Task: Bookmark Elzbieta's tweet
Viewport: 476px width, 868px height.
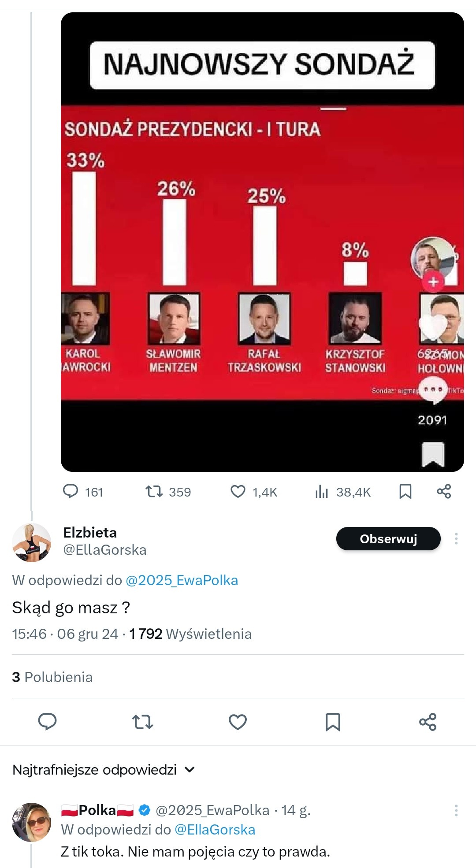Action: pyautogui.click(x=333, y=722)
